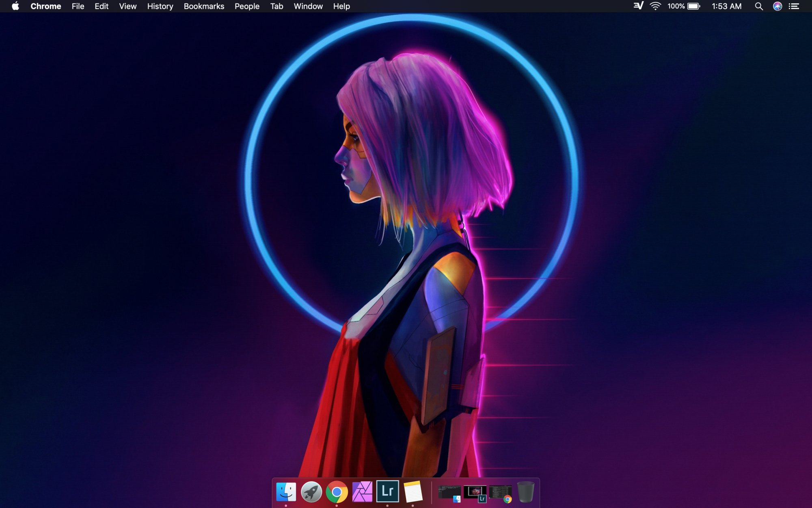This screenshot has width=812, height=508.
Task: Open the Notes app icon
Action: [x=413, y=492]
